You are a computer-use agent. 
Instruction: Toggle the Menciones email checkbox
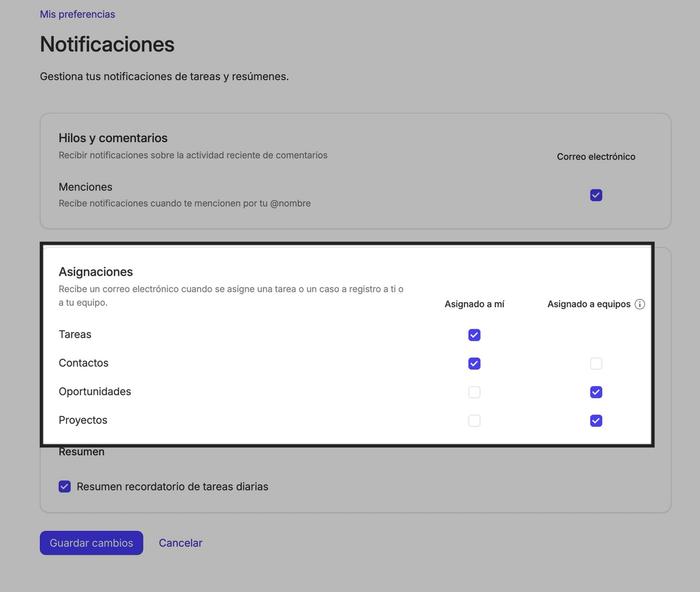tap(596, 195)
